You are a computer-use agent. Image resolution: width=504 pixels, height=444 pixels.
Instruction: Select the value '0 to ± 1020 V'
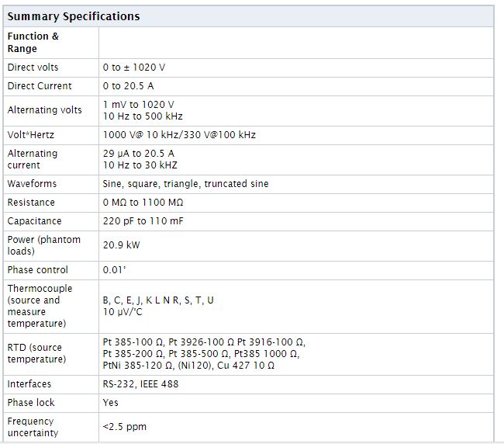tap(134, 68)
